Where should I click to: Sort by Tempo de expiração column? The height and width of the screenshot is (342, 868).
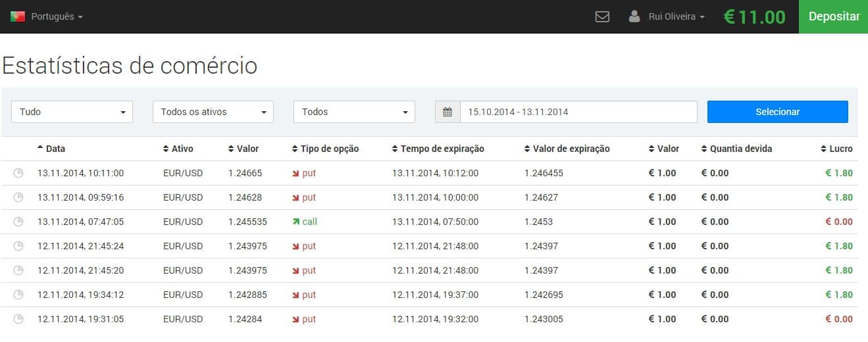point(438,149)
